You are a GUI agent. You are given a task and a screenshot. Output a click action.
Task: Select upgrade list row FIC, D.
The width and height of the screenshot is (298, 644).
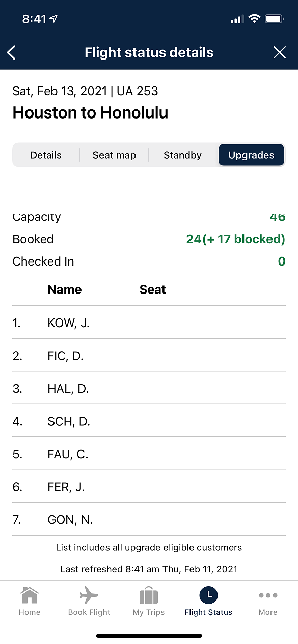click(x=149, y=355)
